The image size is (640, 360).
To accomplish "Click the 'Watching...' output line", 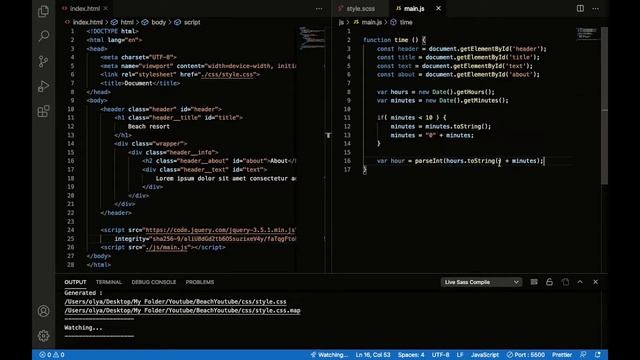I will 83,327.
